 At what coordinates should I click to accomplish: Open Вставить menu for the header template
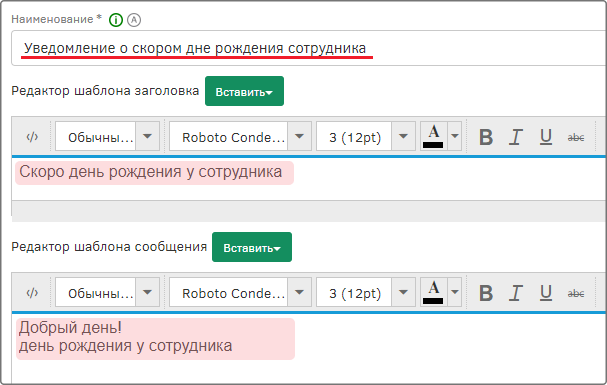(x=244, y=91)
